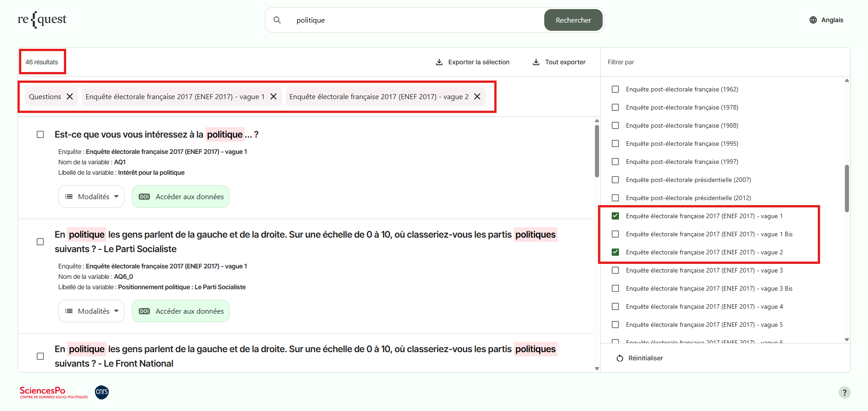Select the Parti Socialiste result checkbox
Viewport: 868px width, 411px height.
pos(40,242)
